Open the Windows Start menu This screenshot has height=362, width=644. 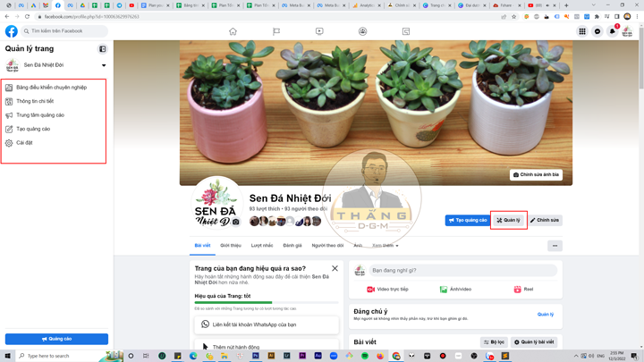tap(7, 356)
